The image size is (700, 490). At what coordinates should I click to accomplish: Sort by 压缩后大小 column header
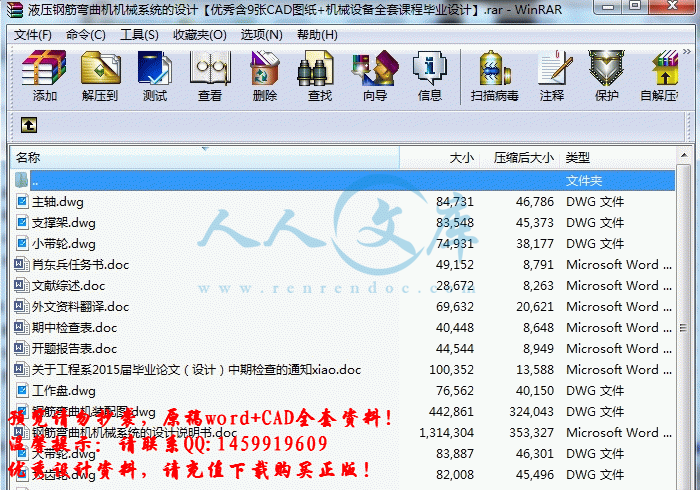pos(520,158)
